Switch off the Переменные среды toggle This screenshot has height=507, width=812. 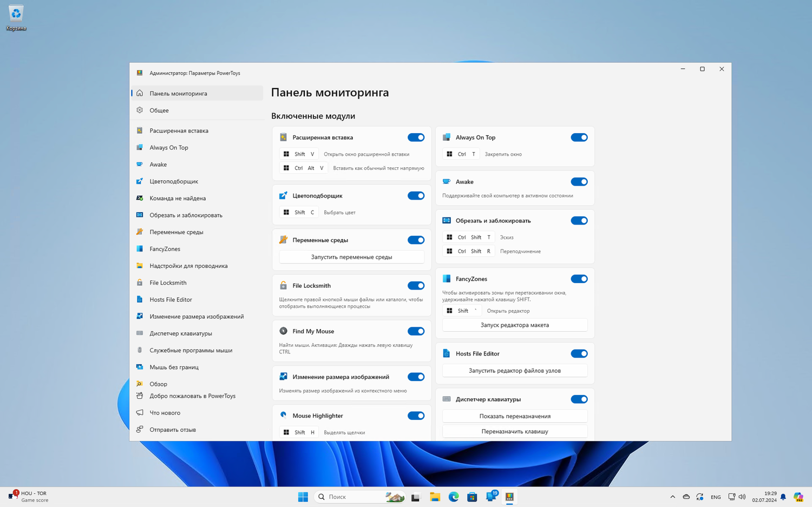(416, 240)
